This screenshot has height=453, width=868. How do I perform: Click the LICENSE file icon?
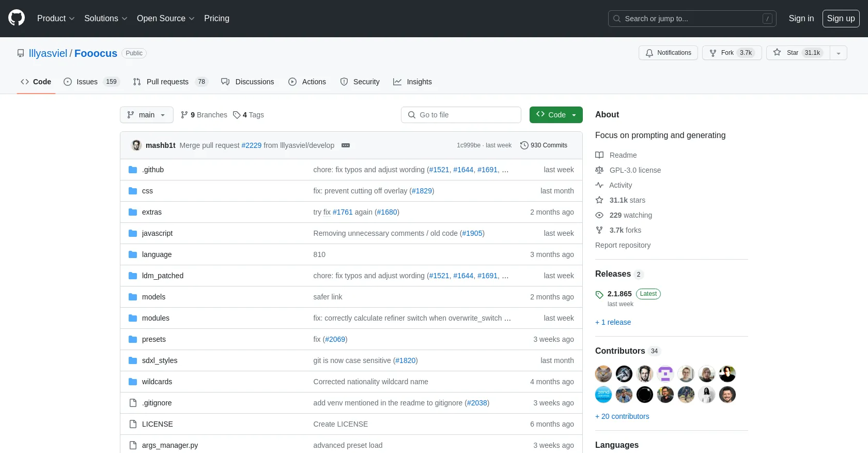133,424
